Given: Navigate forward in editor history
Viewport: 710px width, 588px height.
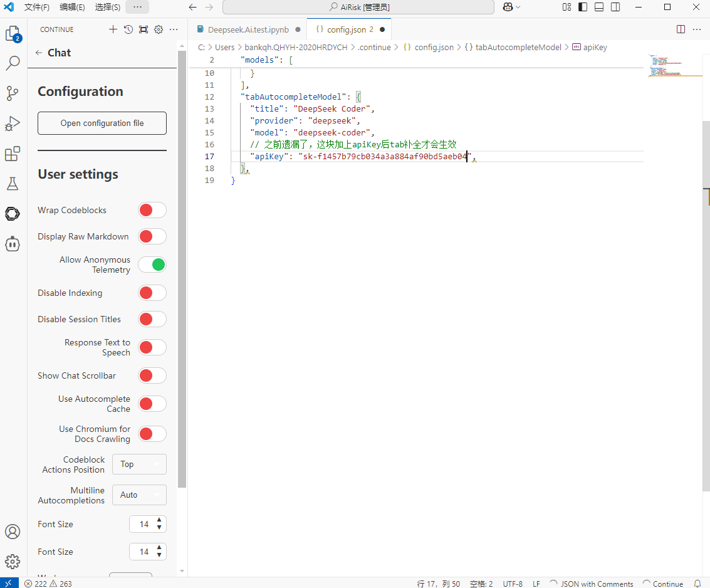Looking at the screenshot, I should point(209,8).
